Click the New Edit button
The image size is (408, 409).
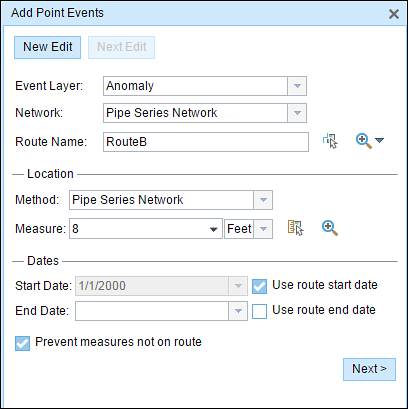[47, 47]
